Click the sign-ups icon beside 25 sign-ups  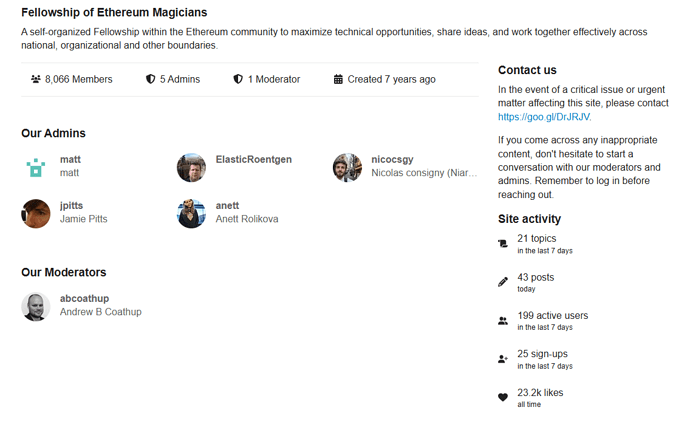click(x=503, y=359)
